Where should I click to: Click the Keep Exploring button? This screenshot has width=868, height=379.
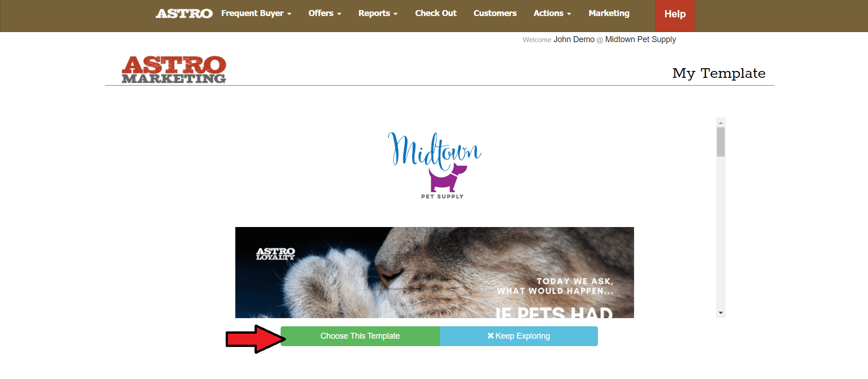(x=519, y=336)
